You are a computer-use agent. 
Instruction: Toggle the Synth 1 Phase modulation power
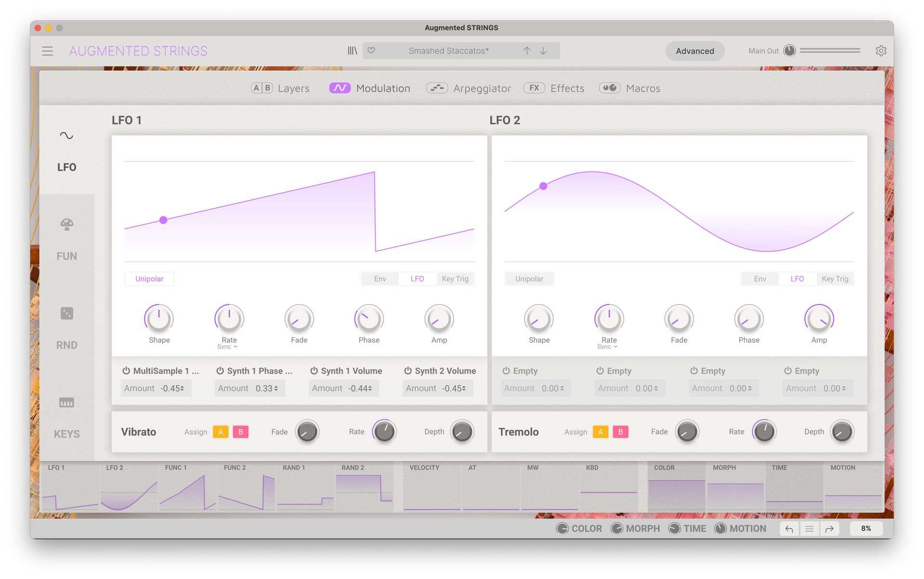(220, 371)
